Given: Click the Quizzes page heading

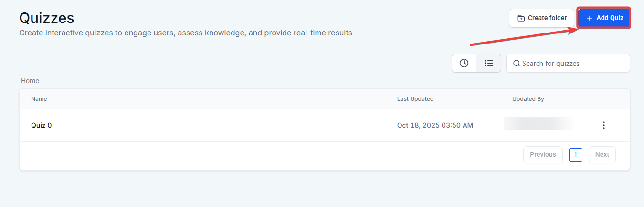Looking at the screenshot, I should [x=47, y=18].
